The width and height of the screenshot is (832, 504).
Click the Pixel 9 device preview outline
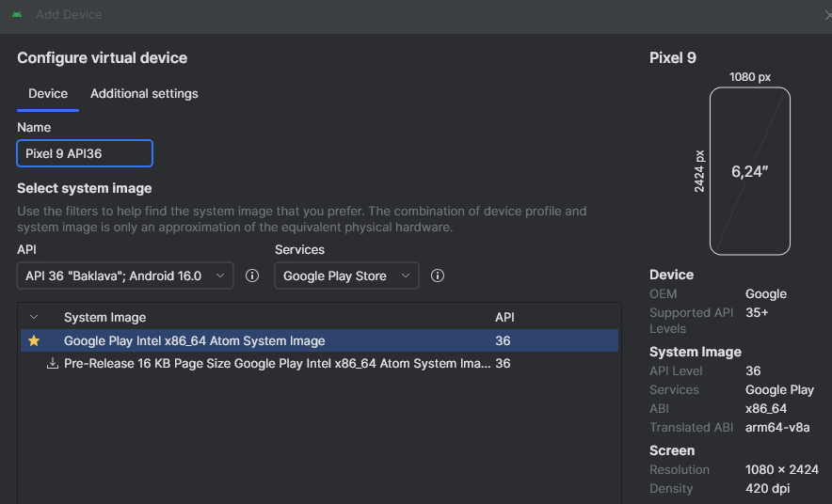coord(750,171)
